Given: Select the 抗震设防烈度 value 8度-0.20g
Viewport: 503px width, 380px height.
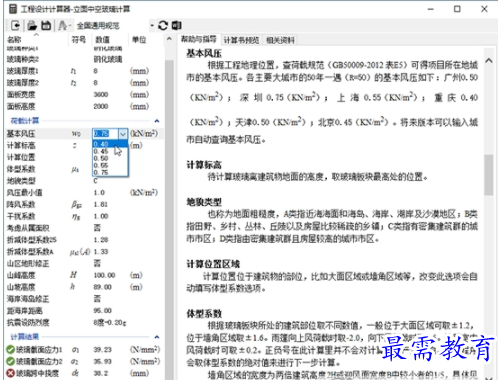Looking at the screenshot, I should click(x=110, y=323).
